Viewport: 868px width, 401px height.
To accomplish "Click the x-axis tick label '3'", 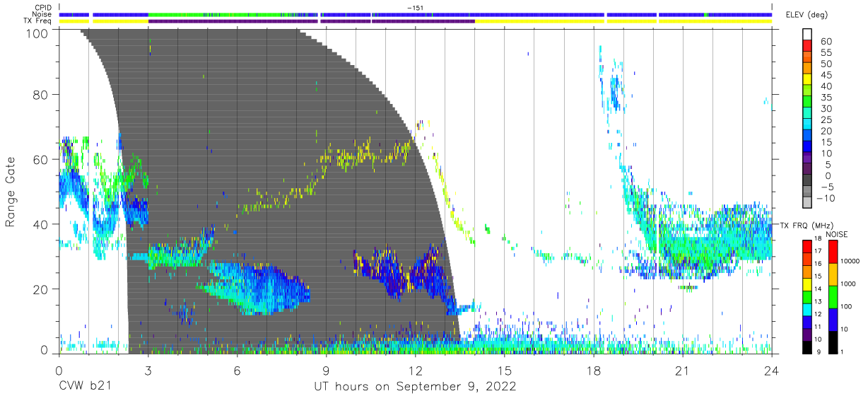I will [148, 370].
